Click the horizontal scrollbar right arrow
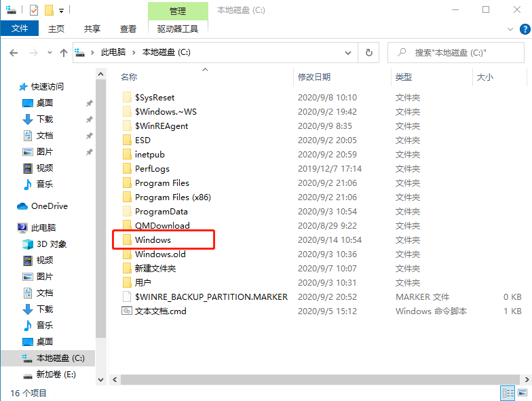Image resolution: width=532 pixels, height=401 pixels. (527, 380)
